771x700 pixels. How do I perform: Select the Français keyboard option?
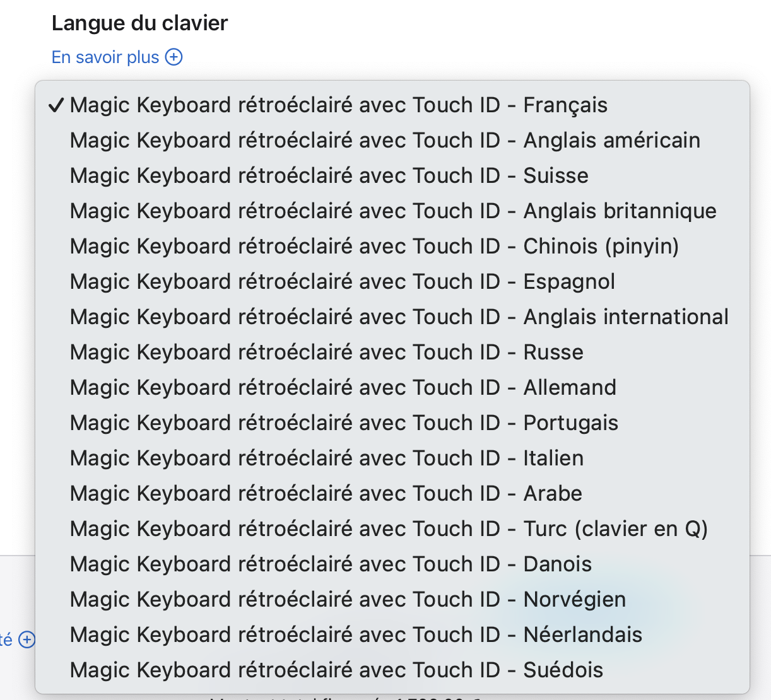(339, 105)
